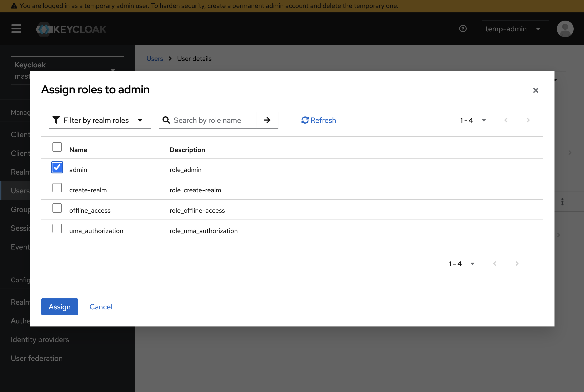Open Groups in the sidebar

point(20,209)
